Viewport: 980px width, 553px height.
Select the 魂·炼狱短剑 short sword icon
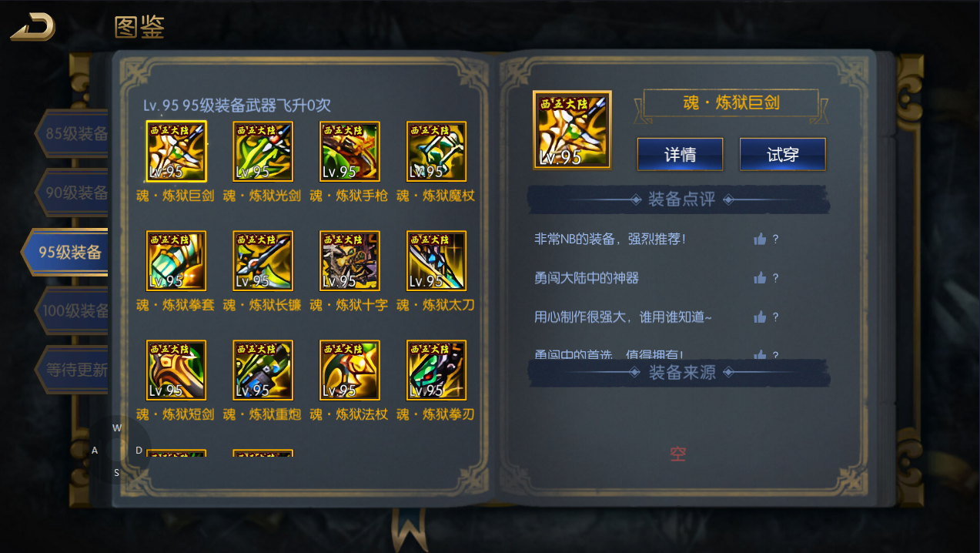(176, 370)
